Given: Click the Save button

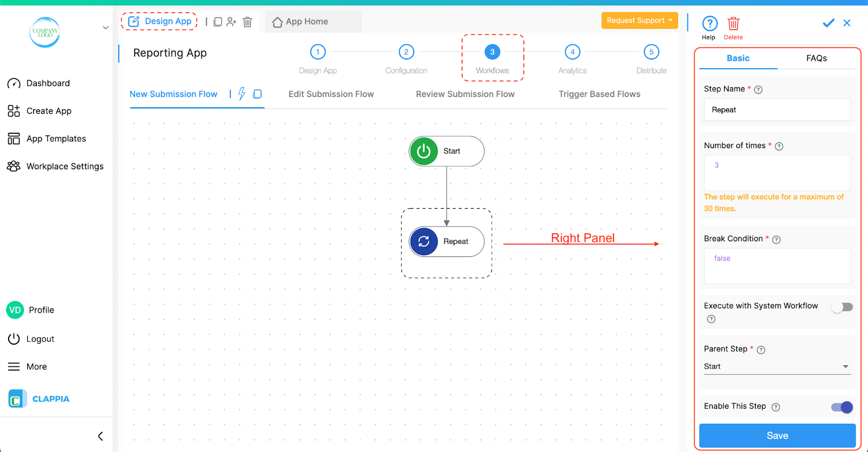Looking at the screenshot, I should click(777, 436).
